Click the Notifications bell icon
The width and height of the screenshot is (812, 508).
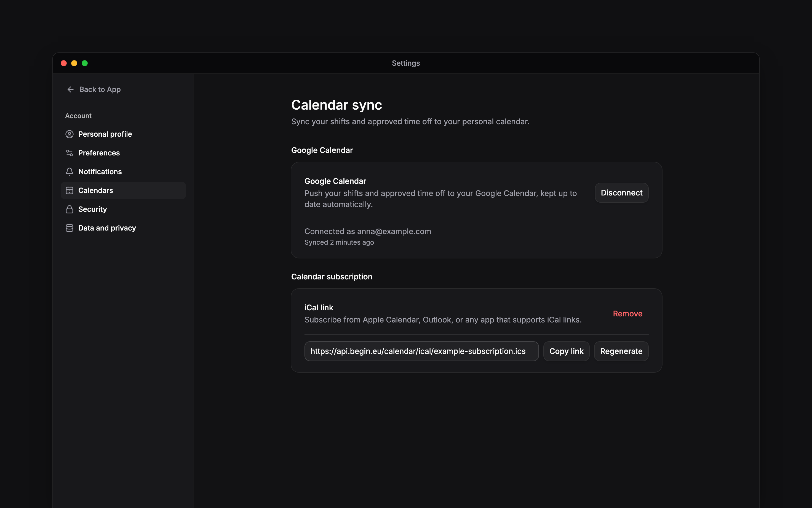[70, 172]
